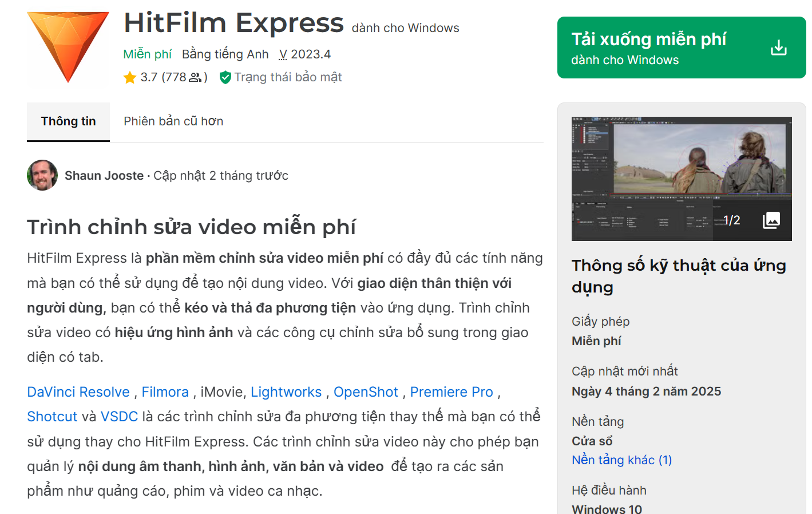Click Shaun Jooste's author avatar
Screen dimensions: 812x514
click(42, 175)
